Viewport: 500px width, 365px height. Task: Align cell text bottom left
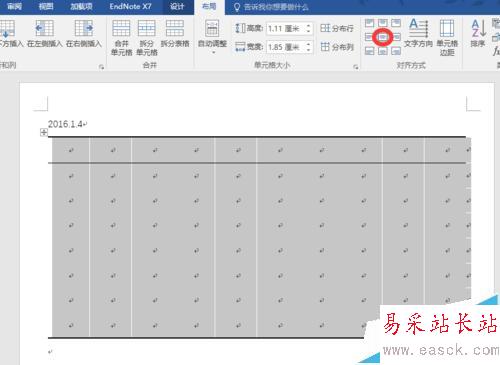[369, 51]
